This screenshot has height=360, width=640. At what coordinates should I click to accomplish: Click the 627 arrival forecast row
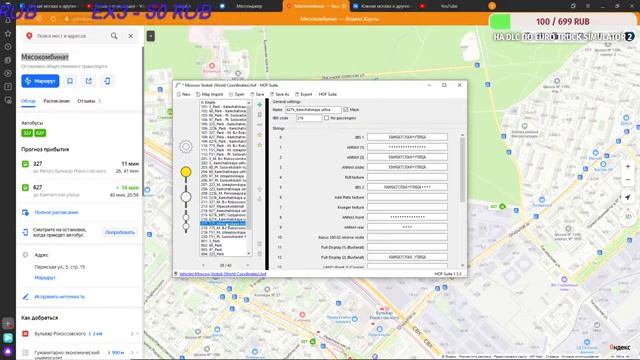pyautogui.click(x=80, y=191)
